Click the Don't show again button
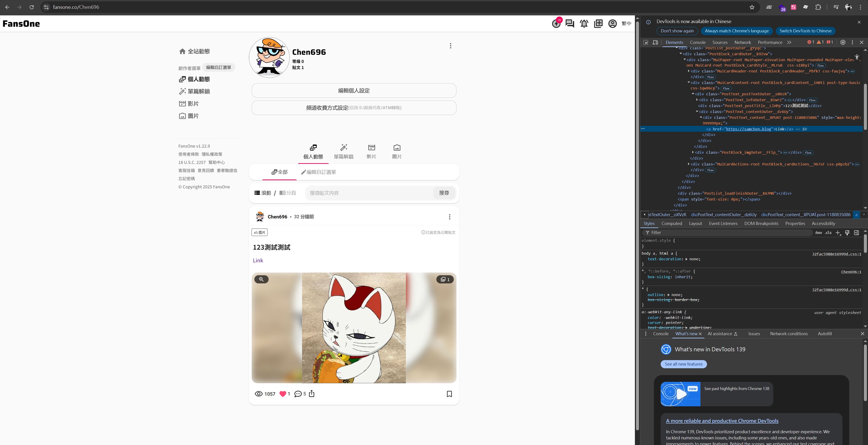The height and width of the screenshot is (445, 868). click(677, 31)
